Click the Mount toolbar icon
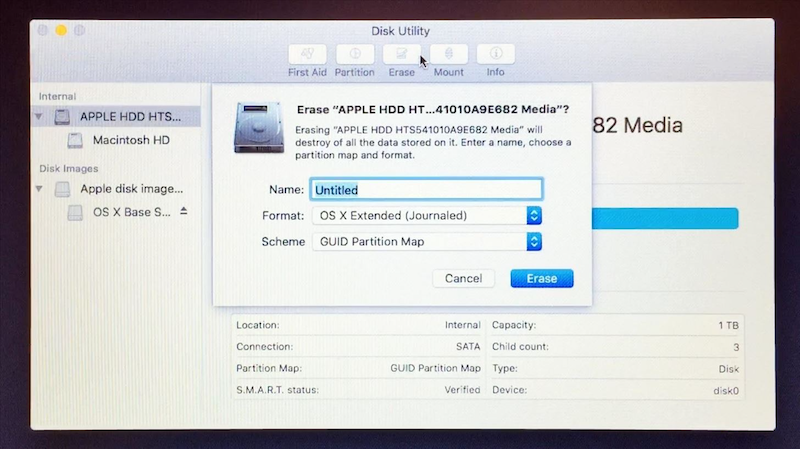Image resolution: width=800 pixels, height=449 pixels. coord(448,54)
